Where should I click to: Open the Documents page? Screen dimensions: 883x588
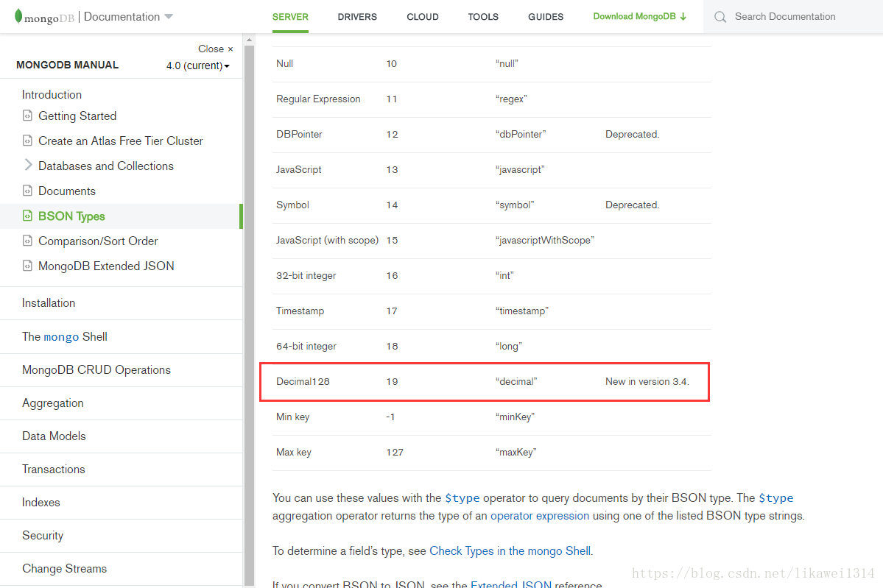67,191
